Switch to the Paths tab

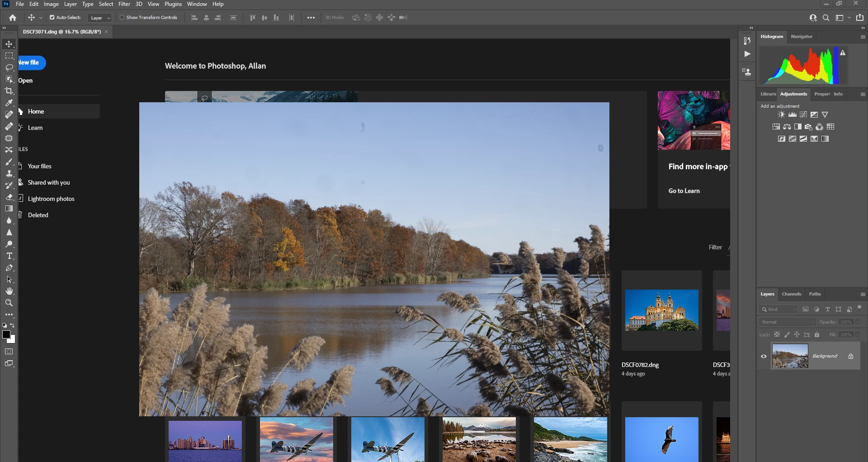[815, 294]
